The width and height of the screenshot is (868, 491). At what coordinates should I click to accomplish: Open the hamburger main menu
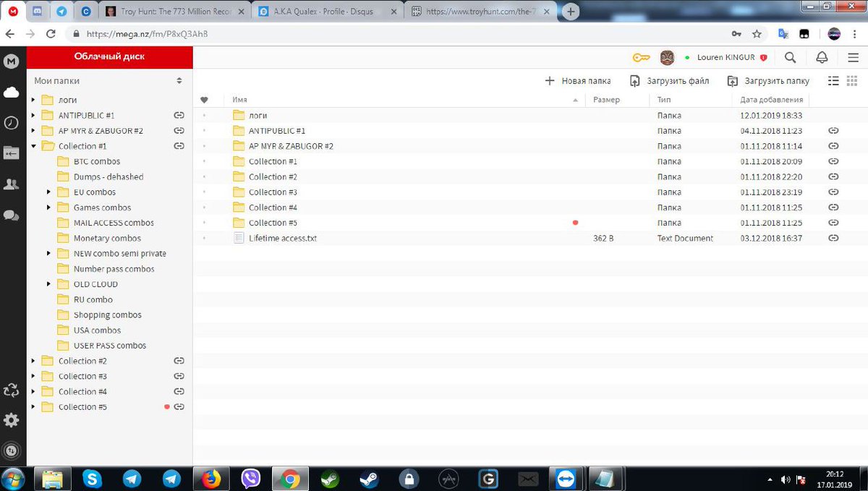click(852, 57)
